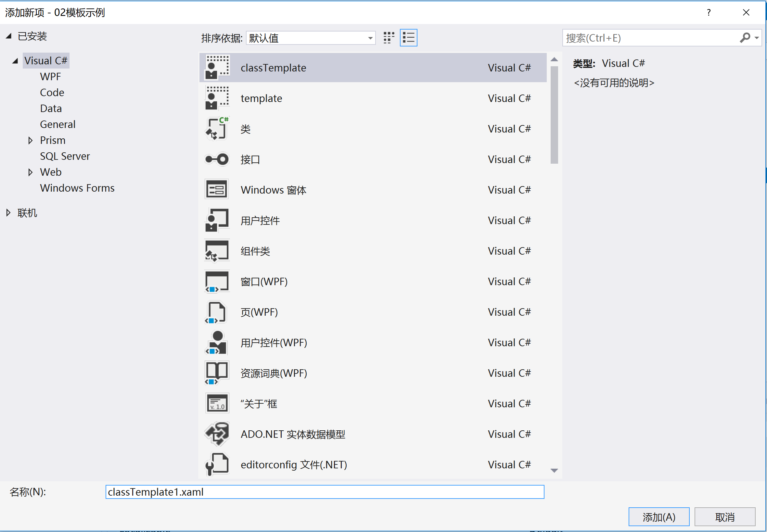This screenshot has height=532, width=767.
Task: Select the 窗口(WPF) window icon
Action: (x=217, y=282)
